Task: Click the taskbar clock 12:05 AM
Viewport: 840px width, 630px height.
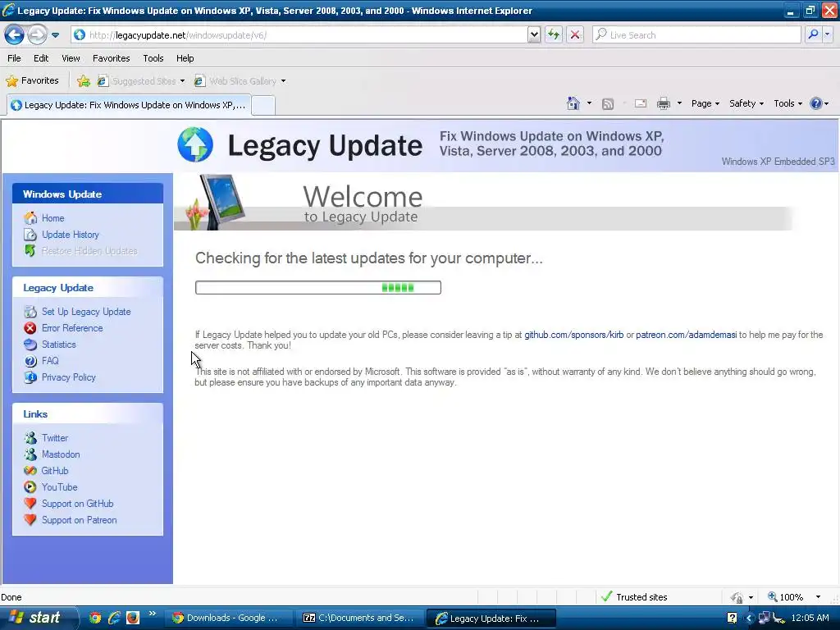Action: (810, 618)
